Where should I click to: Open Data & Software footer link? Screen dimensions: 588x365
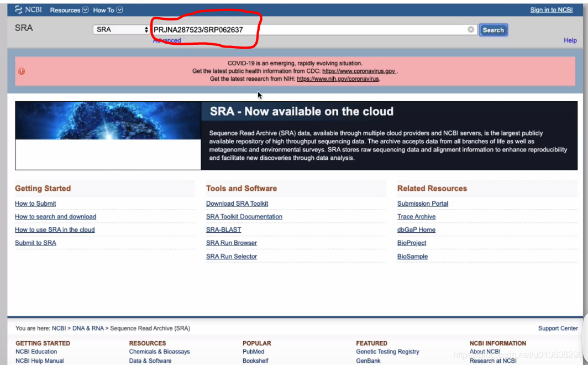pos(150,361)
